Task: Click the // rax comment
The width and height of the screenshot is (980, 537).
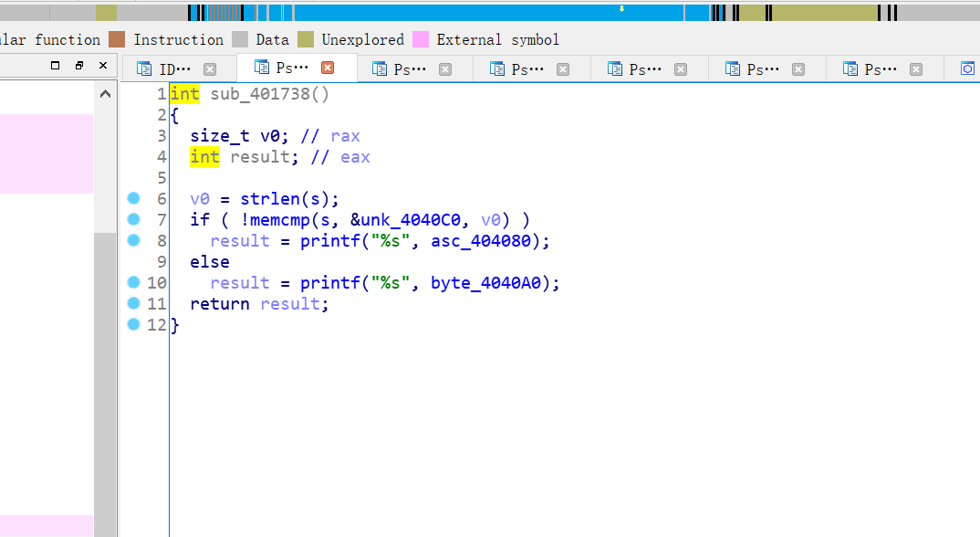Action: click(330, 136)
